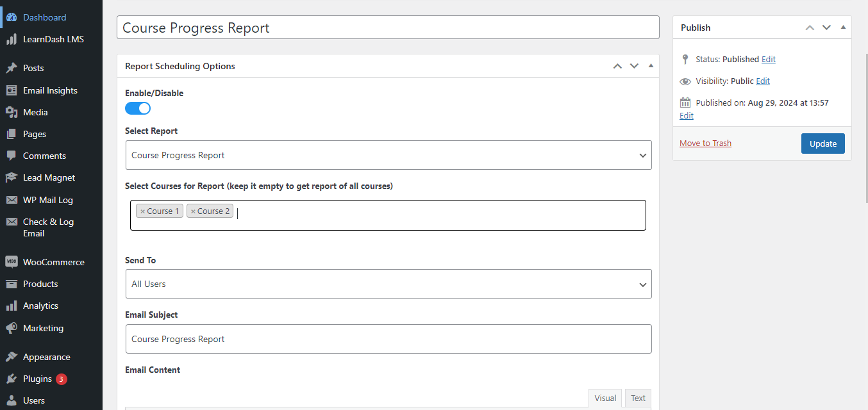
Task: Open Media library icon in sidebar
Action: click(x=12, y=112)
